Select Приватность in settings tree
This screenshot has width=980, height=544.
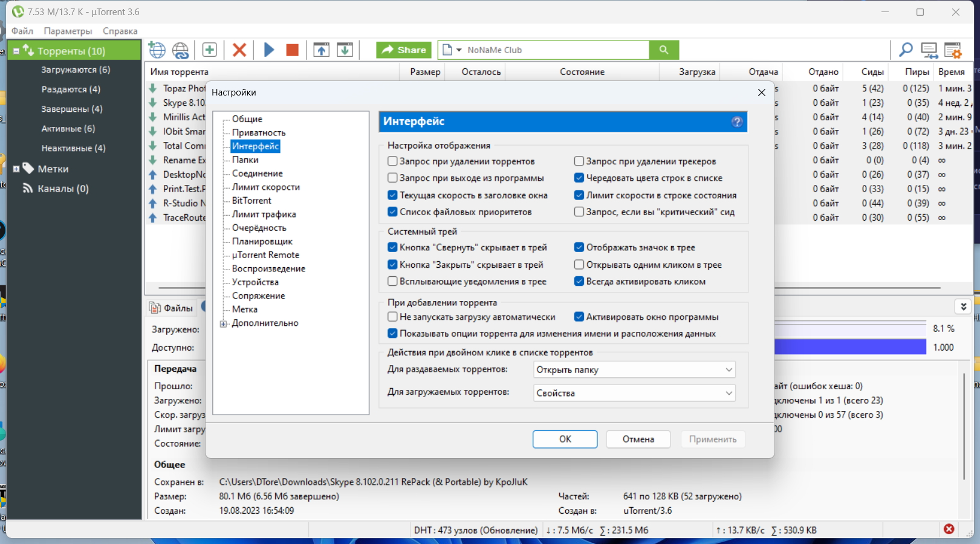[x=259, y=132]
